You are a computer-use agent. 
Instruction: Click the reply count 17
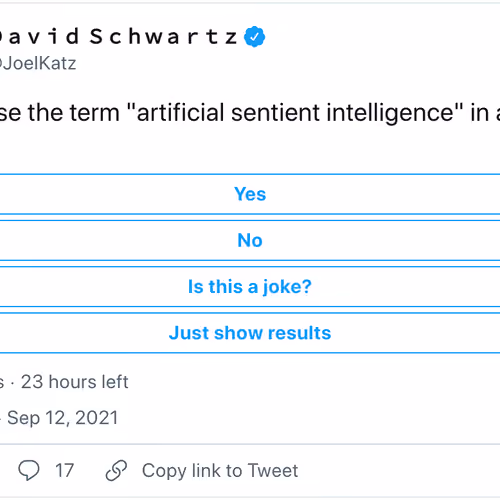(64, 471)
